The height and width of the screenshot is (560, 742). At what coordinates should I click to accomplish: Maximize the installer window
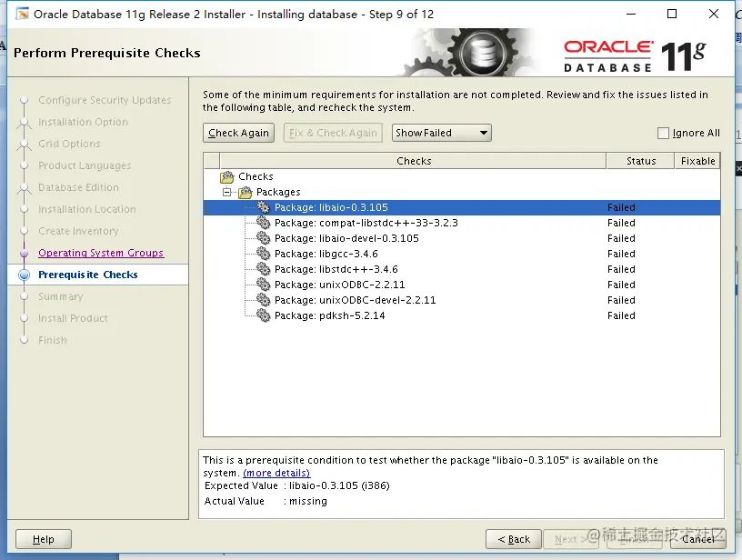[672, 14]
